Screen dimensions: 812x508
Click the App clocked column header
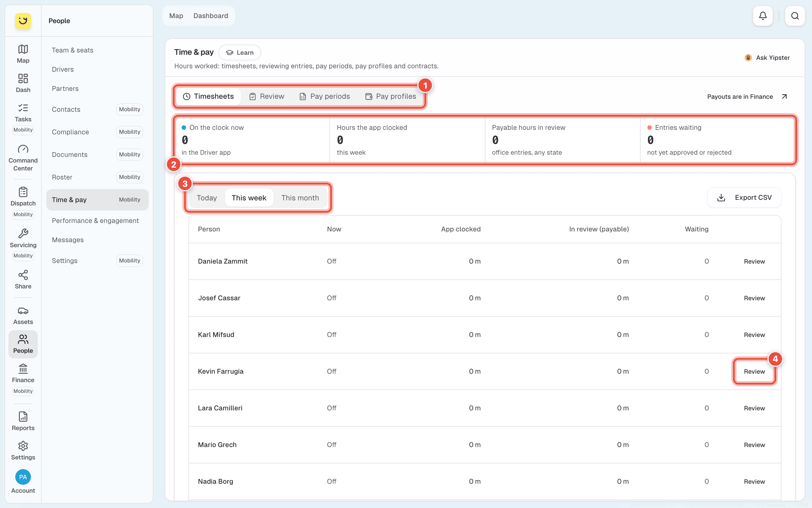(461, 229)
